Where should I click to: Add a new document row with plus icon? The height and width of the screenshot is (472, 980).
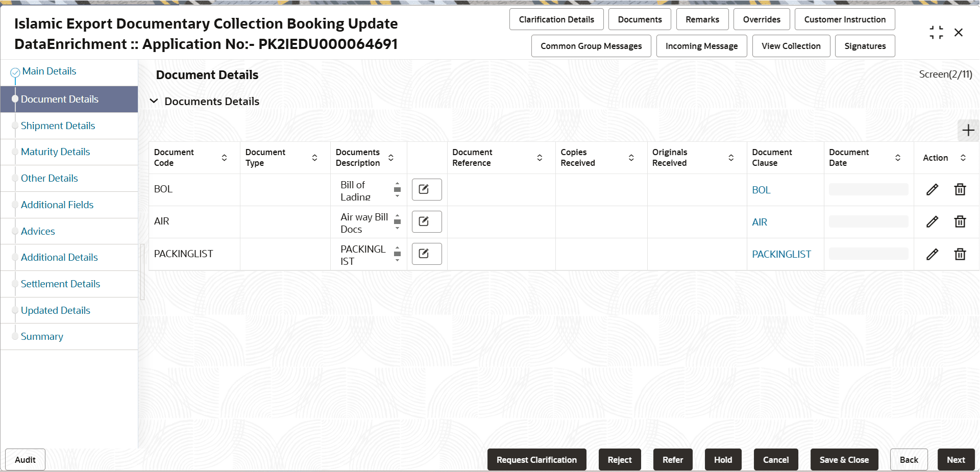coord(968,131)
